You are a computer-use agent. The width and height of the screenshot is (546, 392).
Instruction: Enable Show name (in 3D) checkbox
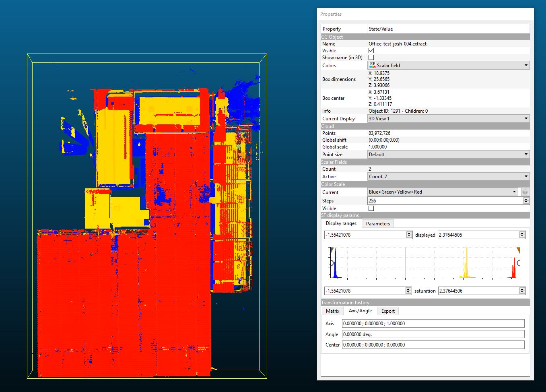coord(371,58)
